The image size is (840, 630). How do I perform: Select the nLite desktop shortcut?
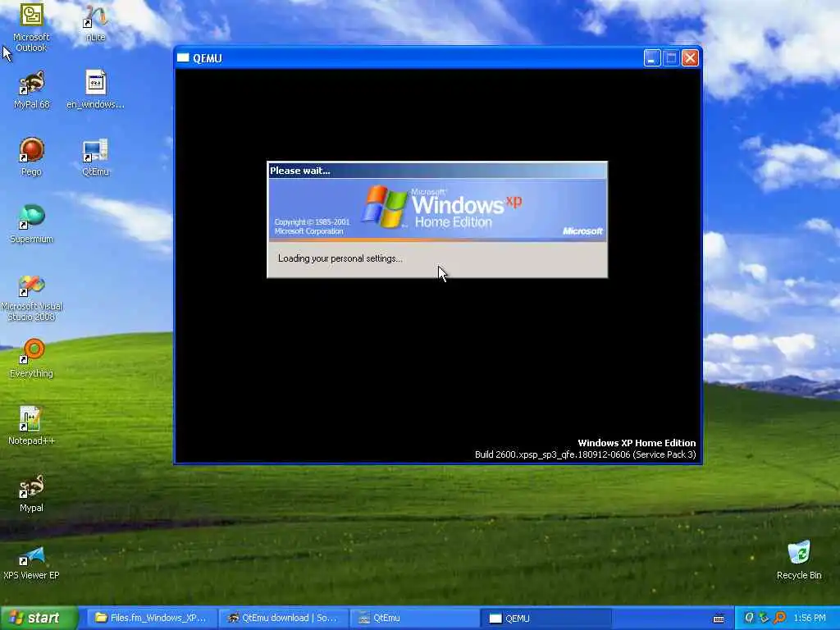pyautogui.click(x=95, y=24)
